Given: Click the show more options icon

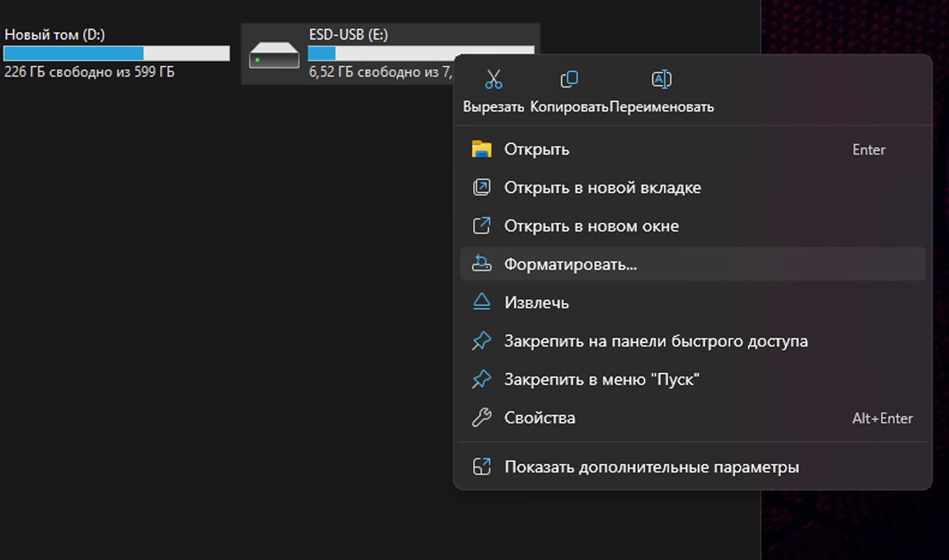Looking at the screenshot, I should (x=482, y=467).
